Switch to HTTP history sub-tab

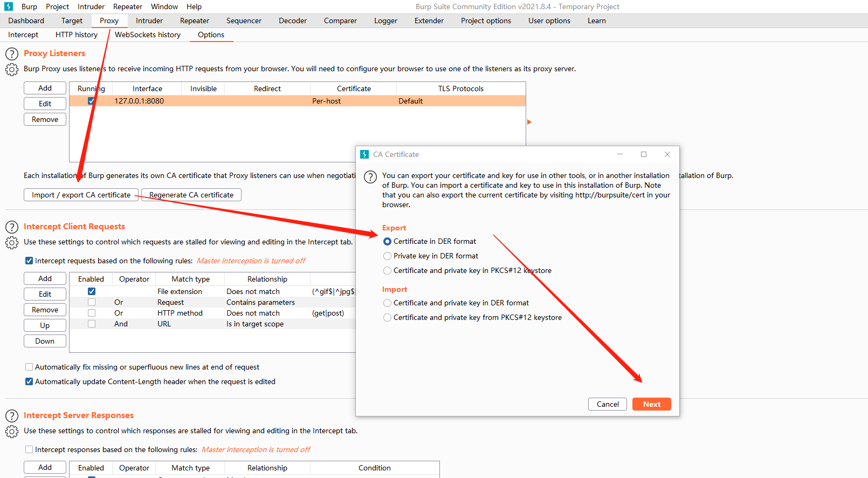77,35
